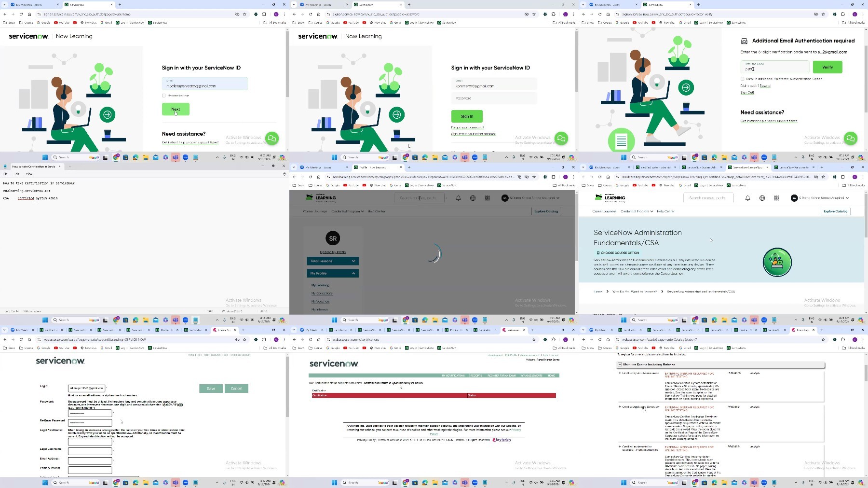
Task: Click the scrollbar in the exam catalog window
Action: [x=866, y=373]
